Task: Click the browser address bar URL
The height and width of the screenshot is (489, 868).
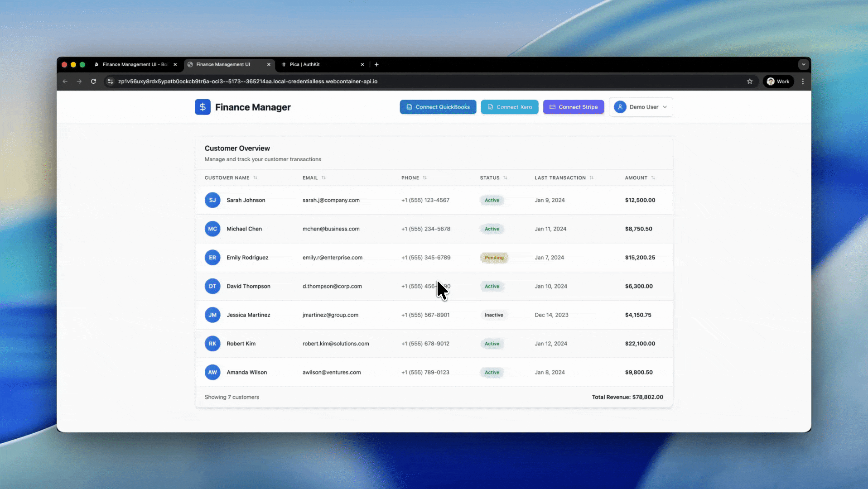Action: [247, 81]
